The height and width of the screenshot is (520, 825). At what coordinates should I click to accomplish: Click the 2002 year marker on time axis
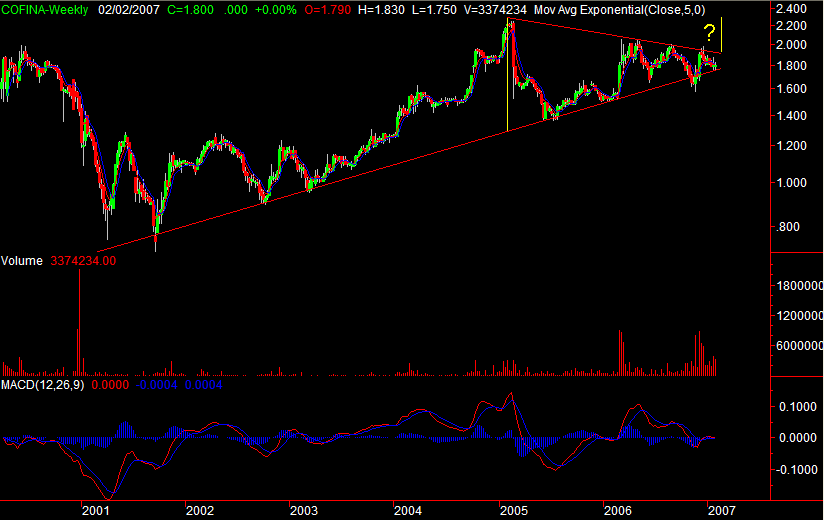200,510
